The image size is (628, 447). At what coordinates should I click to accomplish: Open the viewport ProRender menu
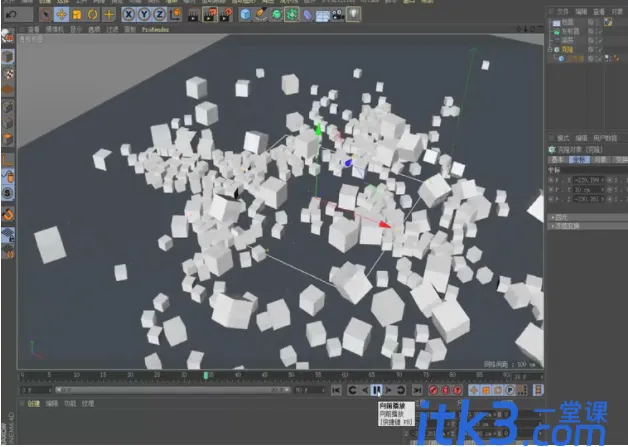155,30
